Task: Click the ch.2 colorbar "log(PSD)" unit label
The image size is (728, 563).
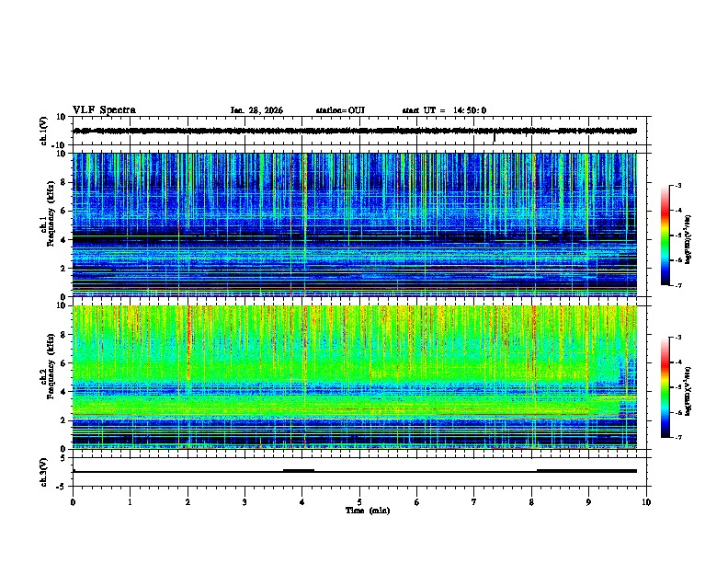Action: 688,391
